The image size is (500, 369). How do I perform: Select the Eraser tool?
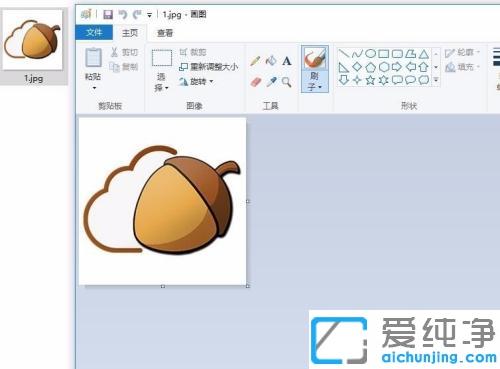click(256, 82)
